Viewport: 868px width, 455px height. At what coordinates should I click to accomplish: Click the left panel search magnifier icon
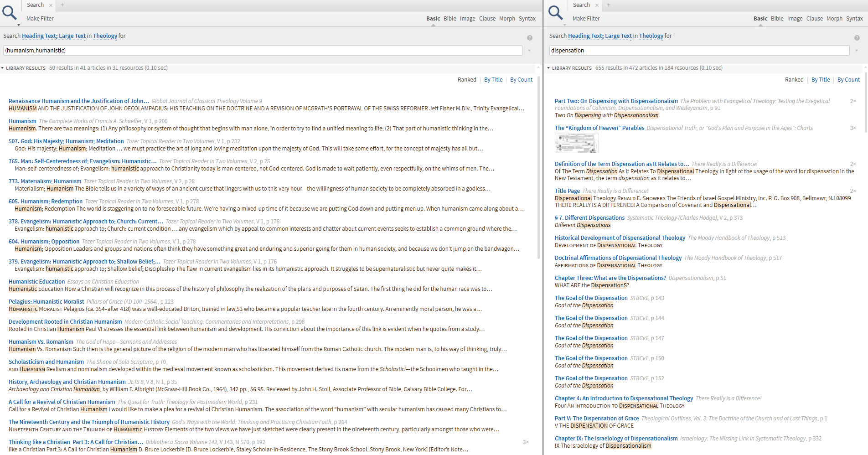[10, 12]
